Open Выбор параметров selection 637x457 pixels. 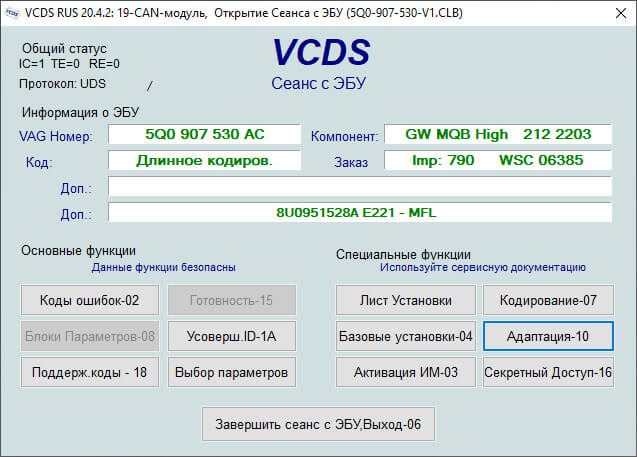[x=232, y=372]
